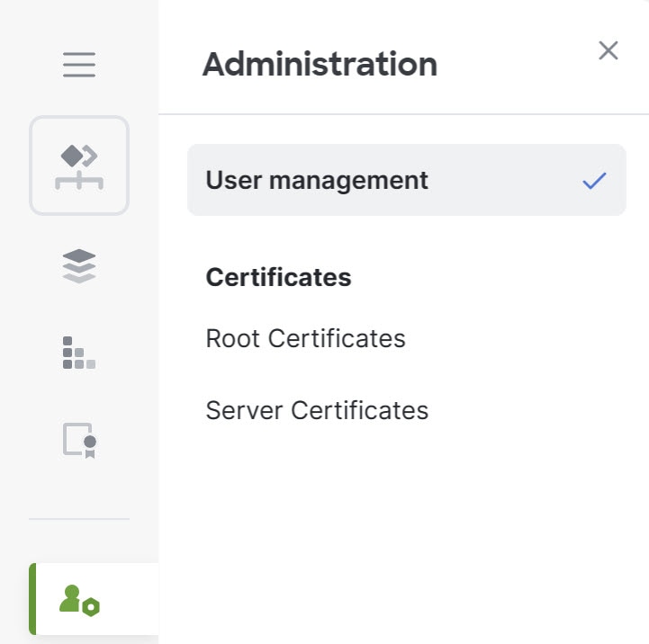This screenshot has width=649, height=644.
Task: Click the highlighted User management row background
Action: coord(407,180)
